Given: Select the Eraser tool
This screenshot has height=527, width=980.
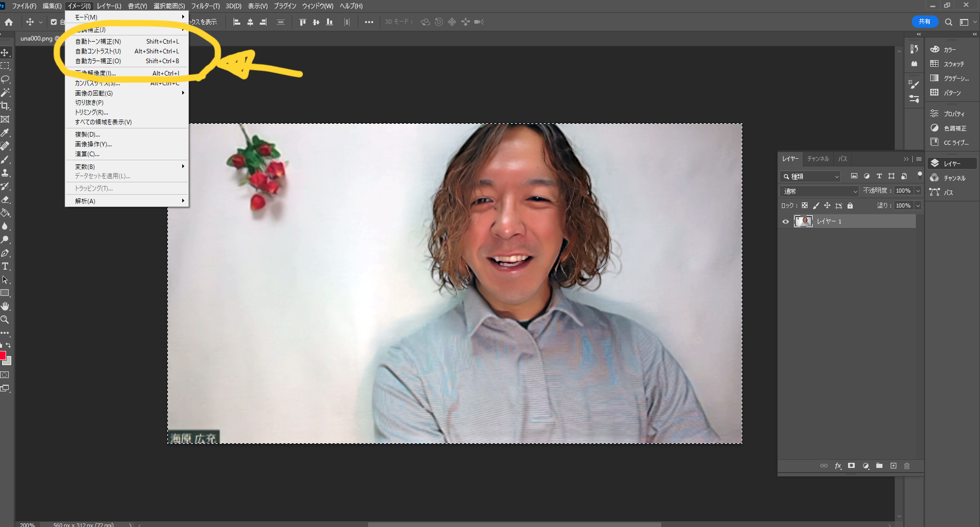Looking at the screenshot, I should pyautogui.click(x=5, y=200).
